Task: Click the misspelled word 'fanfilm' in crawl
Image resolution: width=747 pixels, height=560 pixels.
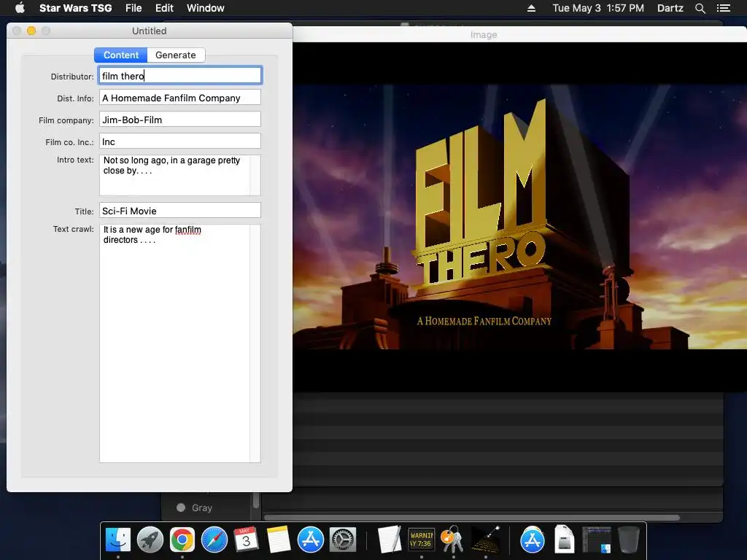Action: pyautogui.click(x=187, y=230)
